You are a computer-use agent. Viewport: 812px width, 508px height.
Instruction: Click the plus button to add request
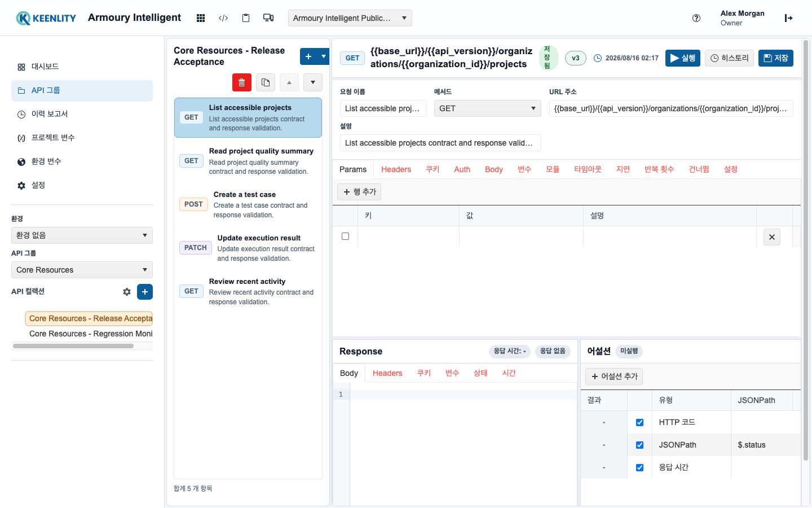point(308,56)
